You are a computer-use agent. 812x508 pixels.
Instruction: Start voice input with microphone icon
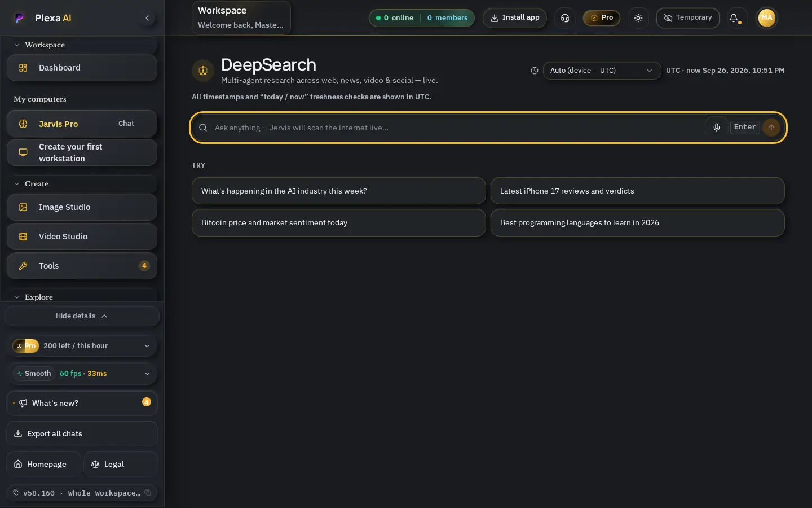pyautogui.click(x=717, y=128)
